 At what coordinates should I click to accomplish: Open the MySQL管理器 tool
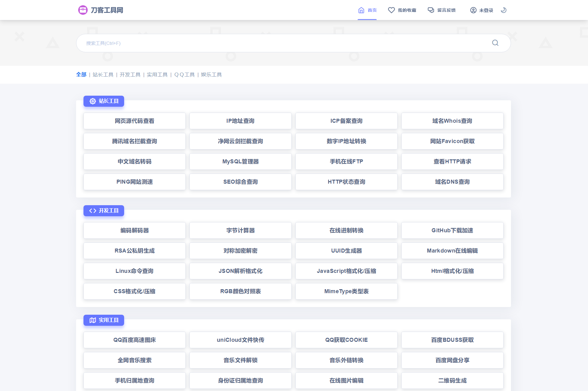[241, 162]
